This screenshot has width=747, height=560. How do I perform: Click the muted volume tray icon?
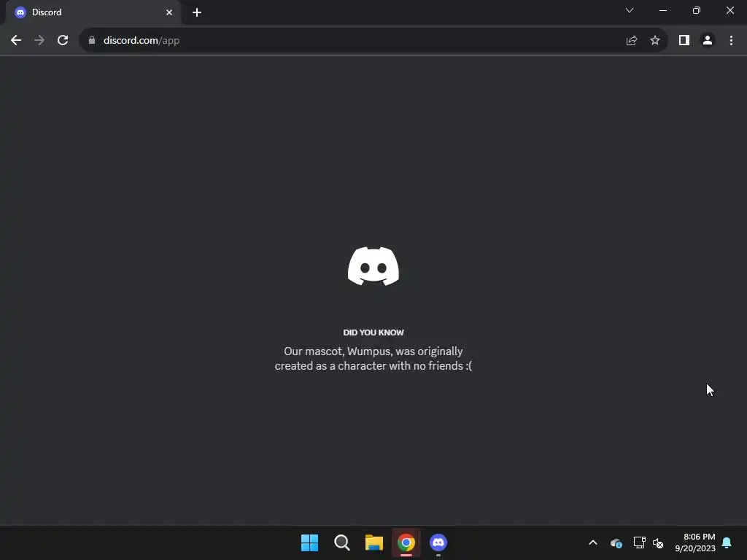coord(658,542)
